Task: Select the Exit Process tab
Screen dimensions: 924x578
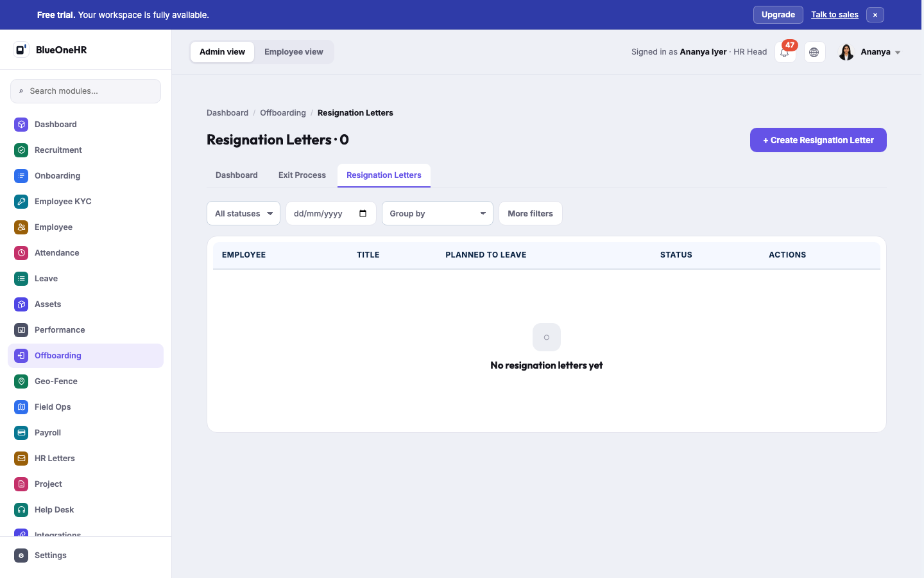Action: click(302, 175)
